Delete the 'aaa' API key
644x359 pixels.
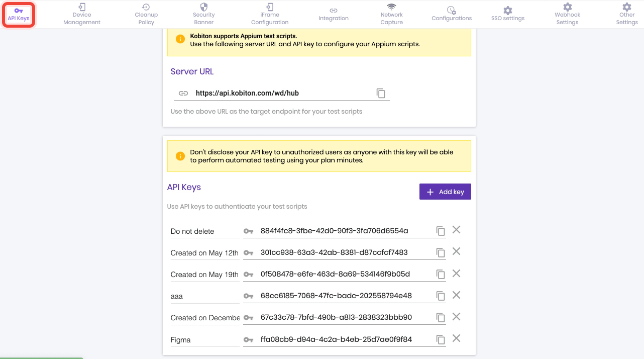tap(456, 295)
